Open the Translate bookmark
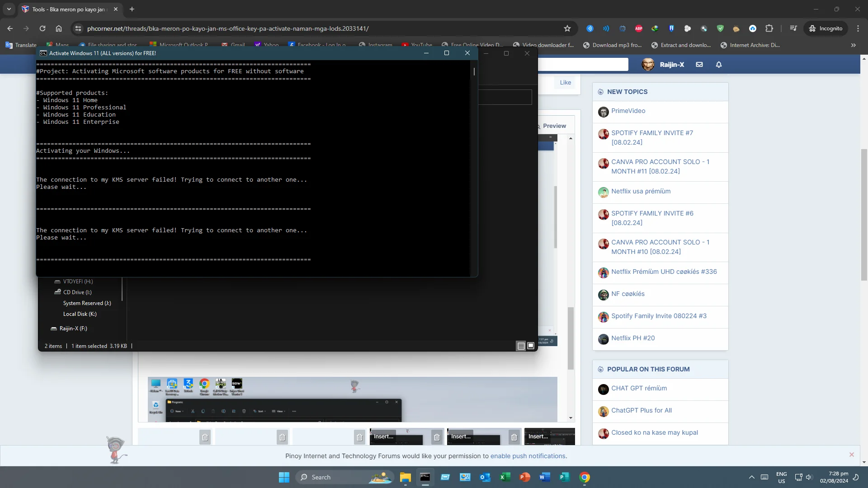The height and width of the screenshot is (488, 868). [21, 45]
